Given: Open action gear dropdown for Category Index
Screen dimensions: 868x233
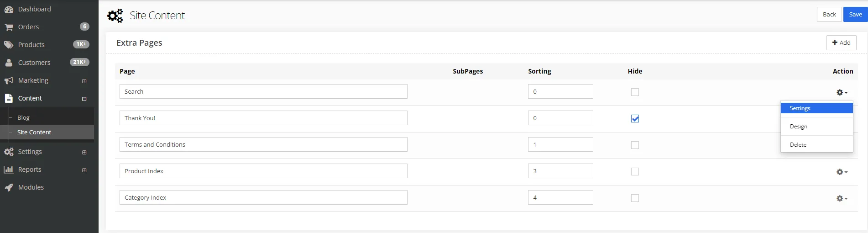Looking at the screenshot, I should pos(842,198).
